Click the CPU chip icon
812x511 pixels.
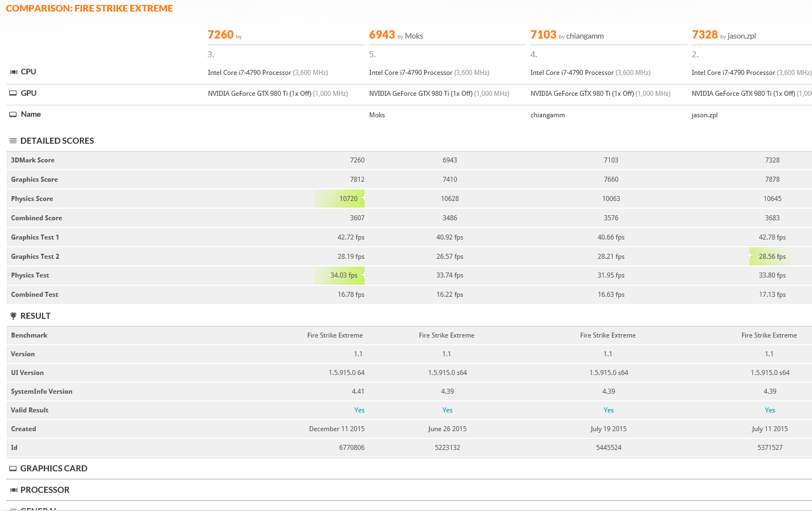pos(14,72)
